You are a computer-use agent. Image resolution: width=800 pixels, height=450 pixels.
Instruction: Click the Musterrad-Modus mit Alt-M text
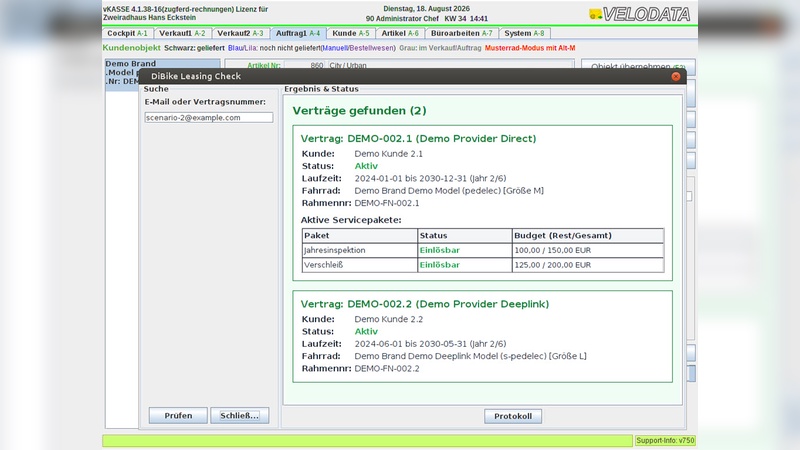(x=530, y=48)
